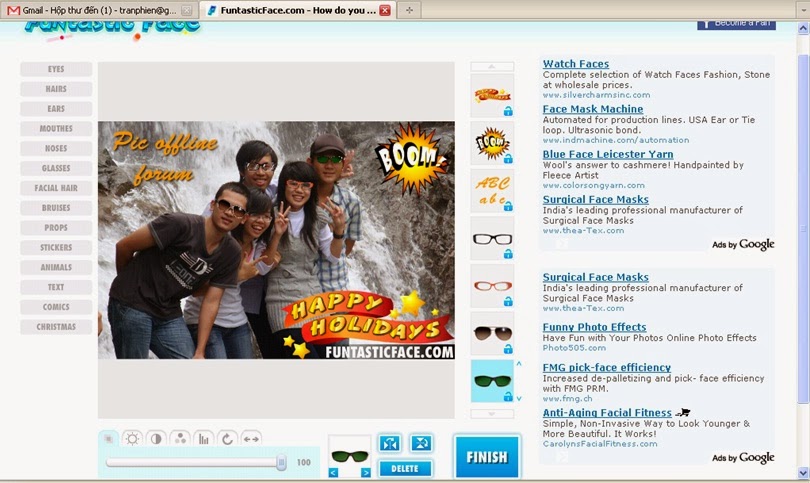This screenshot has width=810, height=483.
Task: Open the FACIAL HAIR category
Action: [56, 188]
